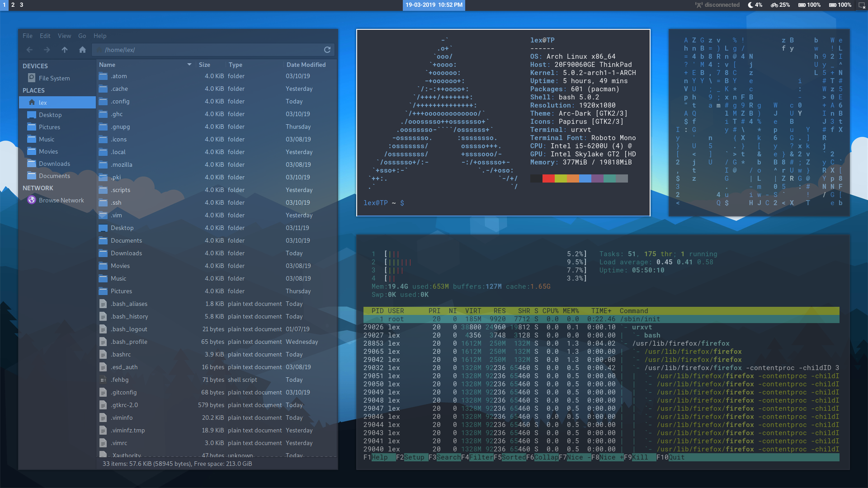Click the forward navigation arrow
Viewport: 868px width, 488px height.
pos(47,50)
